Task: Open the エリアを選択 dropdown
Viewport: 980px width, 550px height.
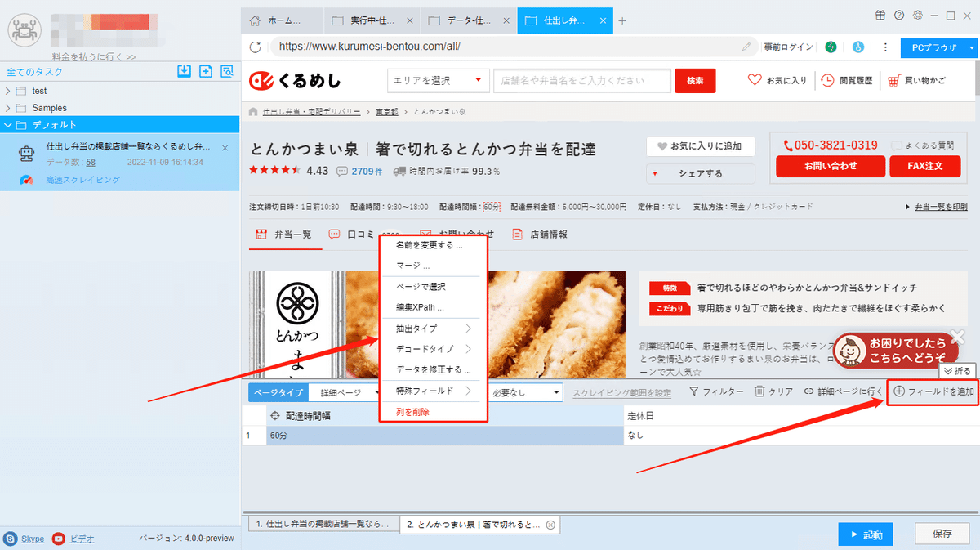Action: (x=438, y=80)
